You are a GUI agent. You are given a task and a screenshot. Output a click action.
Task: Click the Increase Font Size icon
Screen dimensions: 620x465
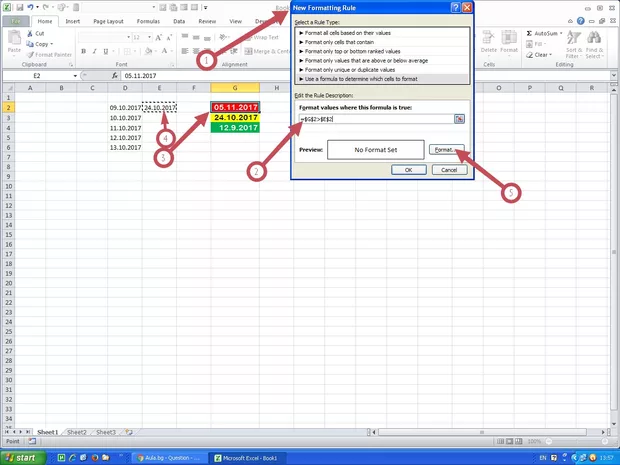point(158,38)
